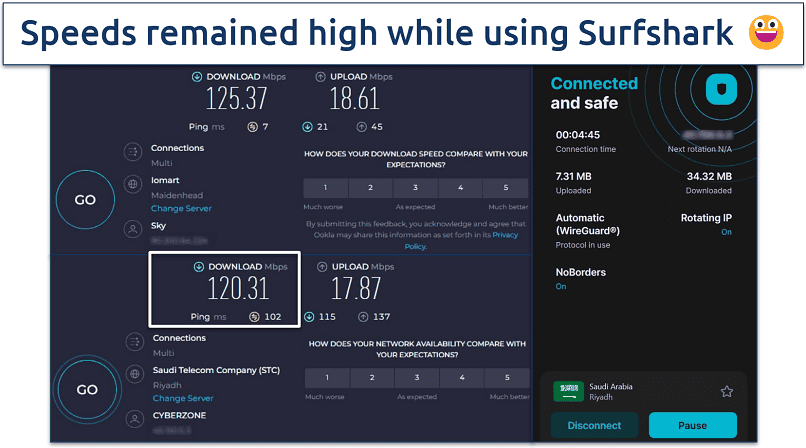806x448 pixels.
Task: Click the Saudi Telecom Company (STC) server name
Action: (x=216, y=370)
